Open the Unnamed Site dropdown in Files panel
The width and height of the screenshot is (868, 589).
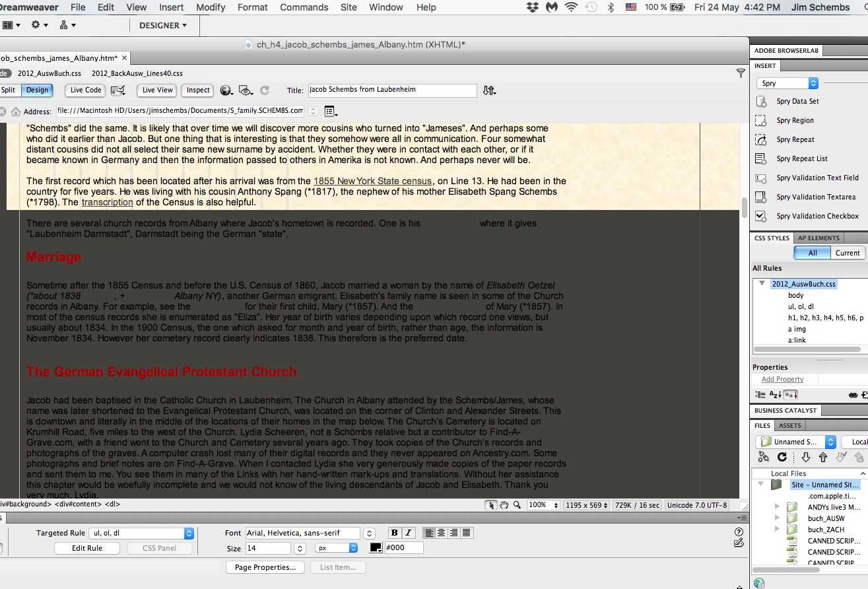click(x=795, y=442)
